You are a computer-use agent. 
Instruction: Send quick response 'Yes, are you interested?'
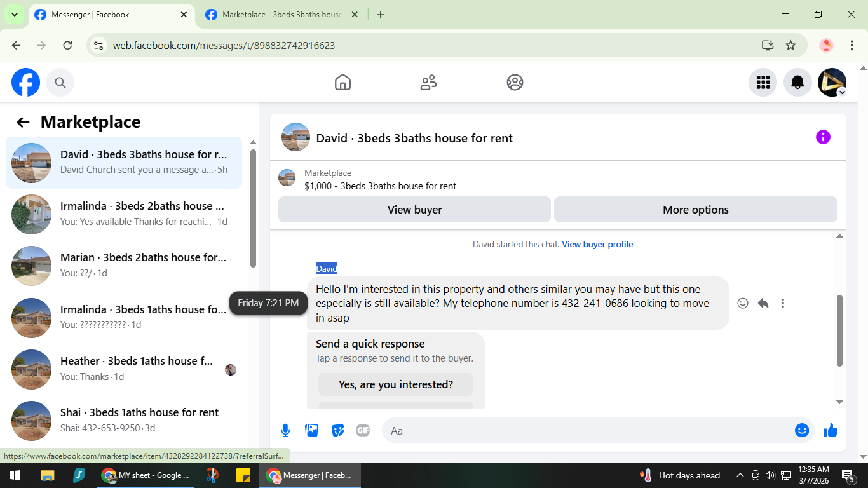396,384
